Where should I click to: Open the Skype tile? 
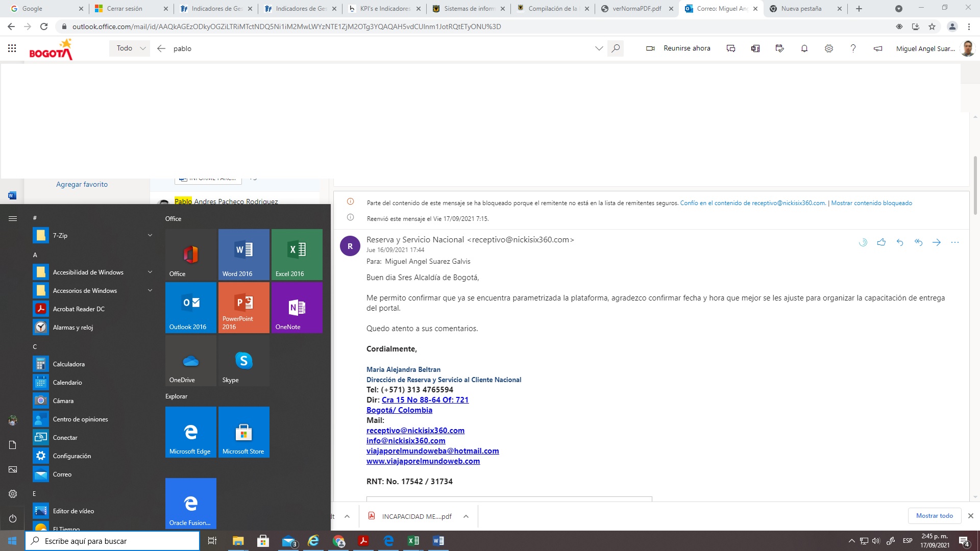point(243,360)
